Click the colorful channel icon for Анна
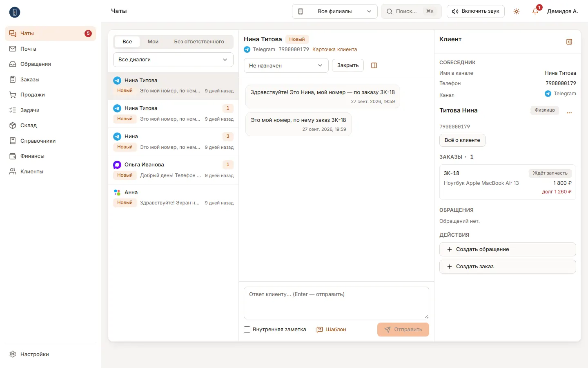This screenshot has width=588, height=368. 117,193
